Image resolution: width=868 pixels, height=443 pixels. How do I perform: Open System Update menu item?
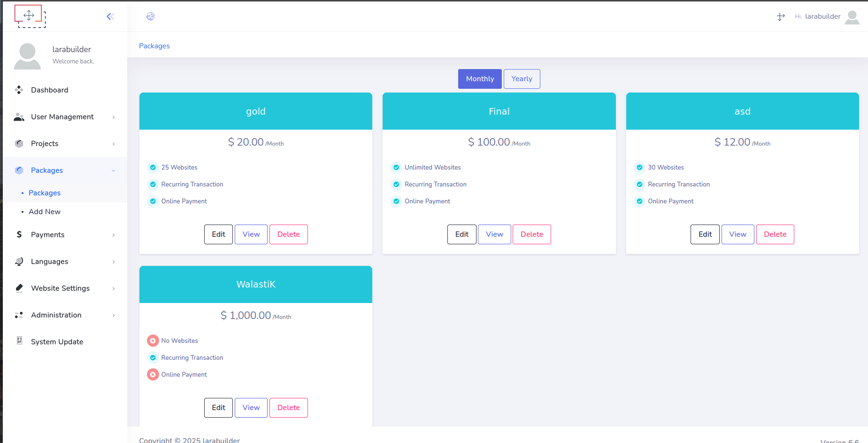pyautogui.click(x=65, y=342)
